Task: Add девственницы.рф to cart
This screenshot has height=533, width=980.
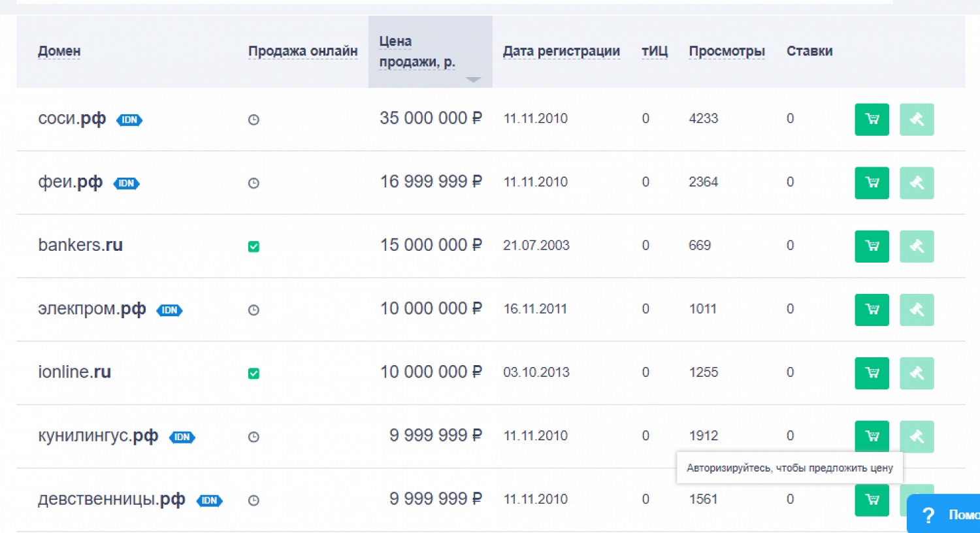Action: click(872, 500)
